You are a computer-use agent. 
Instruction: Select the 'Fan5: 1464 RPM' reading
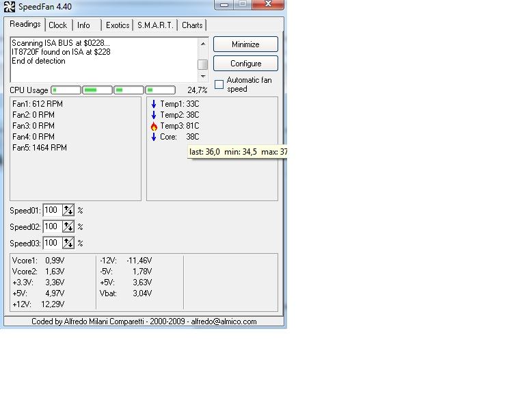tap(40, 148)
